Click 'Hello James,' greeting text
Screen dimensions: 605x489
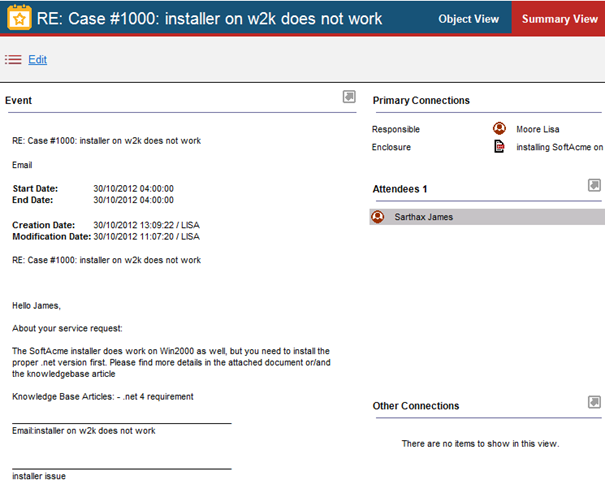point(36,306)
